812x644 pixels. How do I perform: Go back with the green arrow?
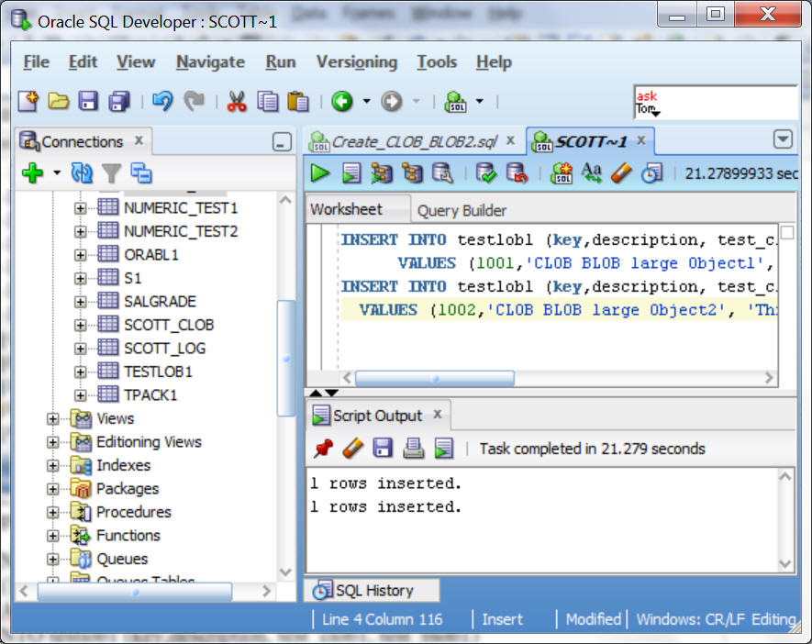(342, 101)
